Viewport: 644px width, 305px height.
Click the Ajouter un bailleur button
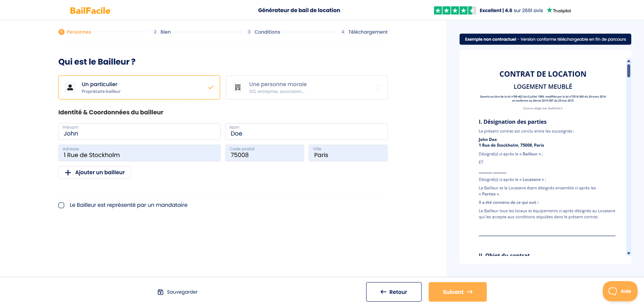pos(95,173)
